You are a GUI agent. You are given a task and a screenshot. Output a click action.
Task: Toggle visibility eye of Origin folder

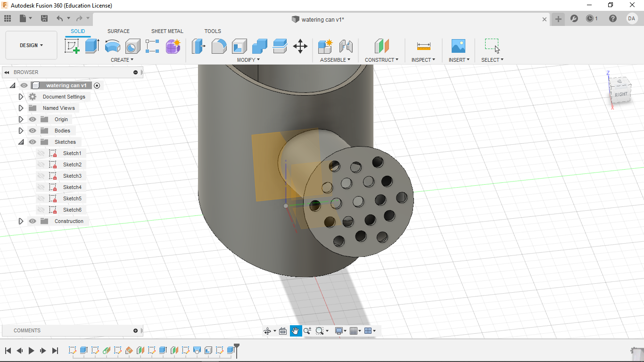pos(33,119)
